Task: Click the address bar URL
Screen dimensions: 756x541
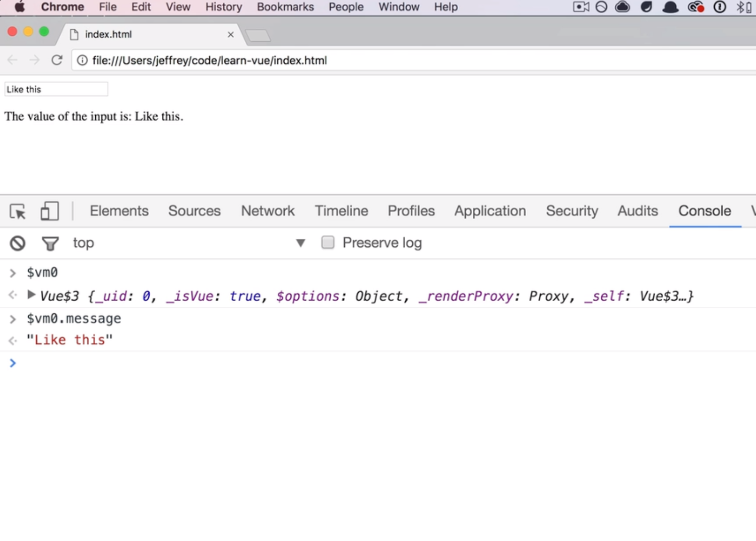Action: [210, 60]
